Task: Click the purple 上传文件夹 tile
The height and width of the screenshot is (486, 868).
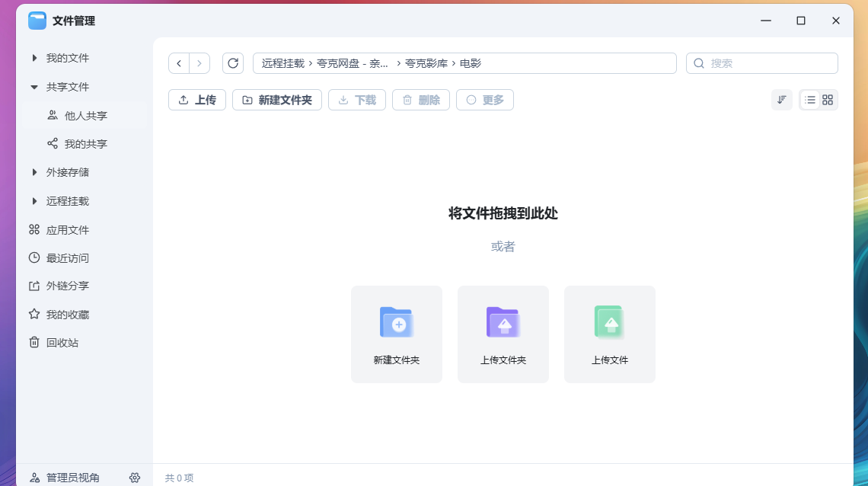Action: pyautogui.click(x=503, y=334)
